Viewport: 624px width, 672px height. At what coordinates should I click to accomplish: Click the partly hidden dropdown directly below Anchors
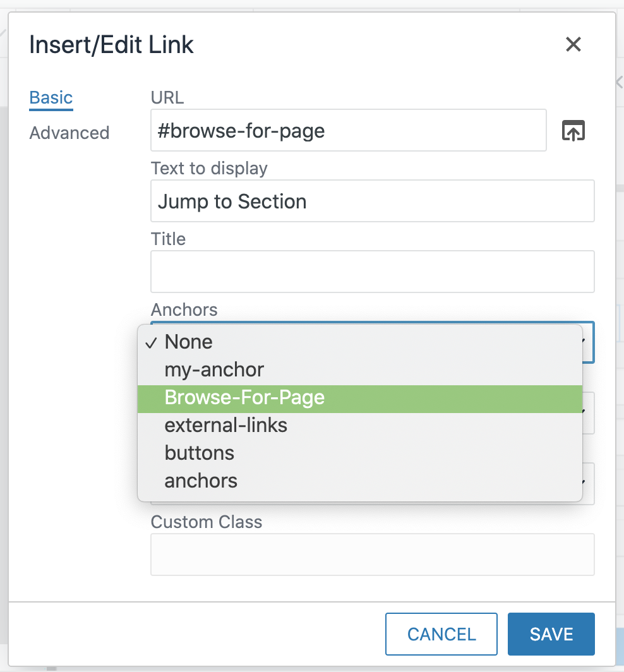pos(588,412)
